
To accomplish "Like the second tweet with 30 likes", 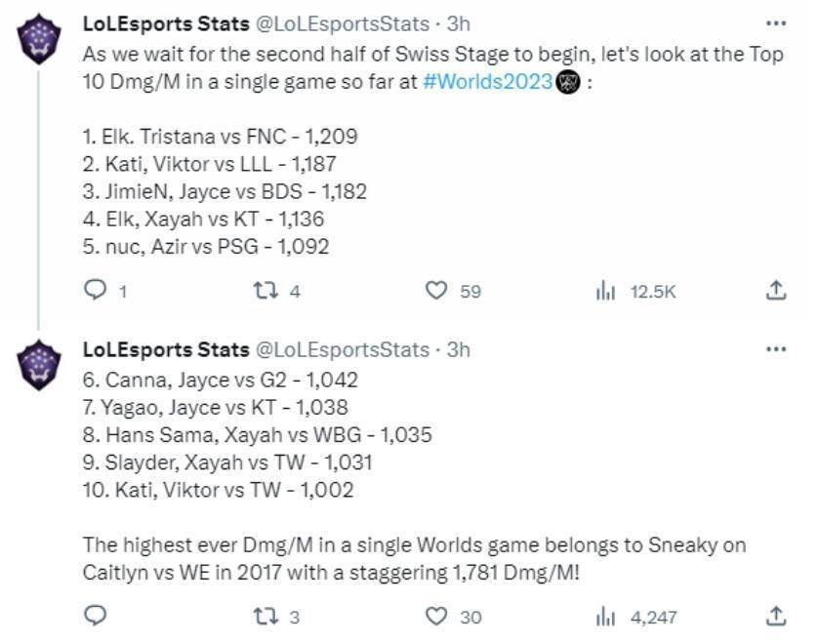I will tap(436, 617).
